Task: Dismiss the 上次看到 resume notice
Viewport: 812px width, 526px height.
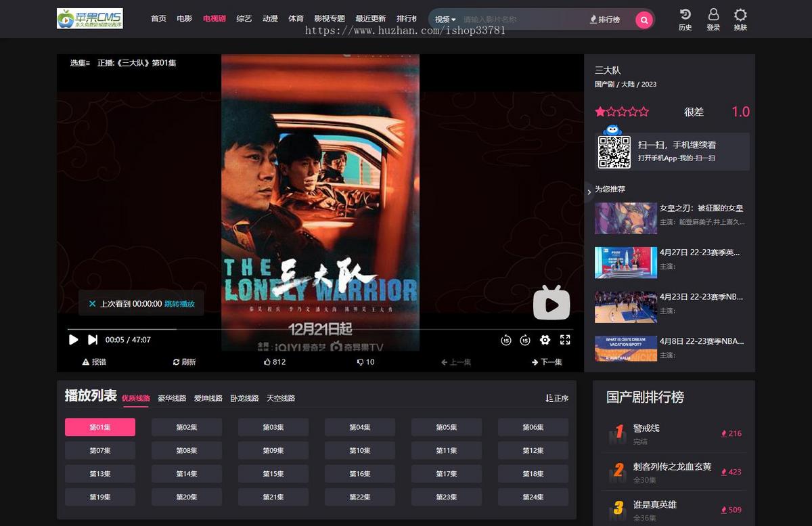Action: [92, 304]
